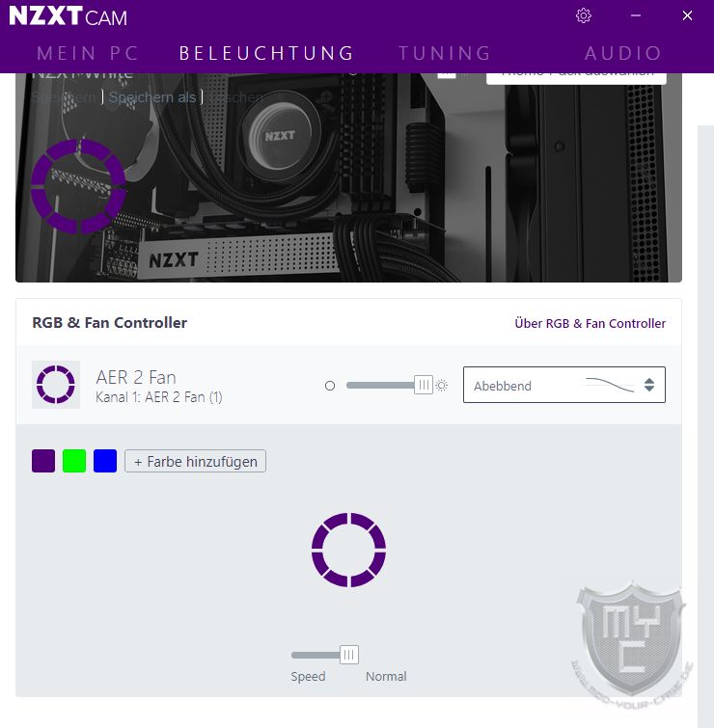
Task: Open the settings gear icon
Action: tap(584, 15)
